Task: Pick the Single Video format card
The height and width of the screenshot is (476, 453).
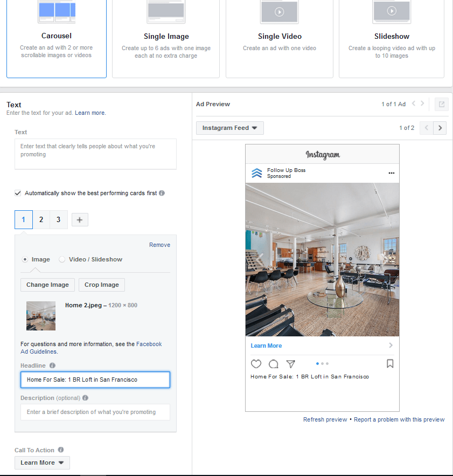Action: (280, 39)
